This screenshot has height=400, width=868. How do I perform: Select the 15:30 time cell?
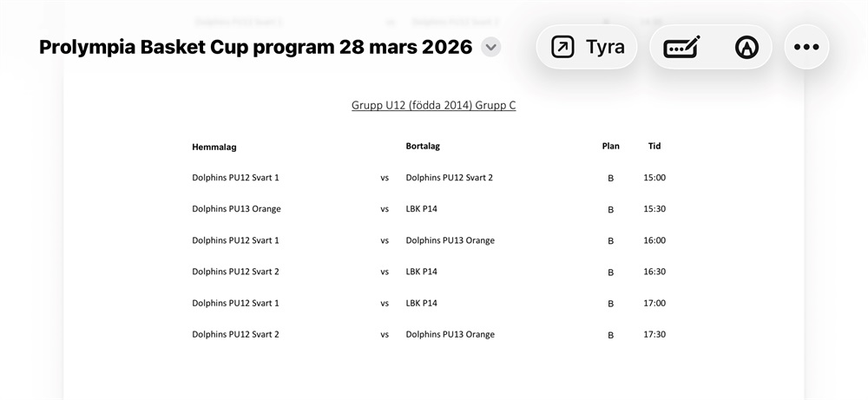pyautogui.click(x=654, y=209)
